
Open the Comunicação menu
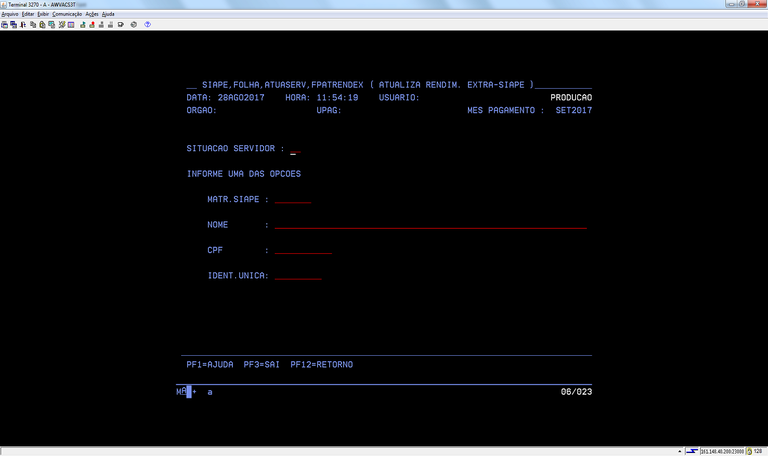click(x=67, y=14)
